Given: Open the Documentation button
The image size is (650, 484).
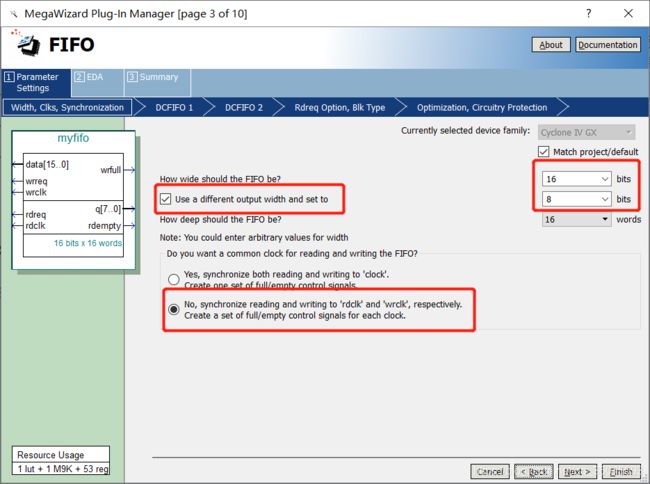Looking at the screenshot, I should pos(608,45).
